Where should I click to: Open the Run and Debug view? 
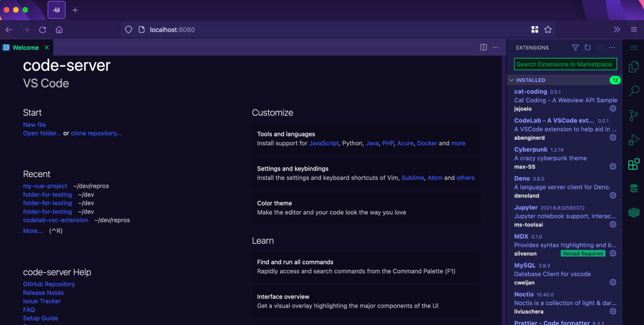pos(633,140)
